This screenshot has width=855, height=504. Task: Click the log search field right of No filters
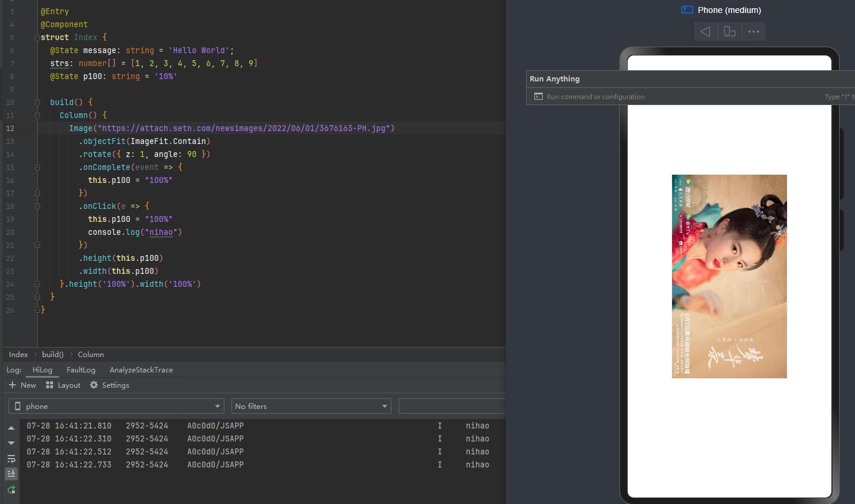(x=452, y=406)
